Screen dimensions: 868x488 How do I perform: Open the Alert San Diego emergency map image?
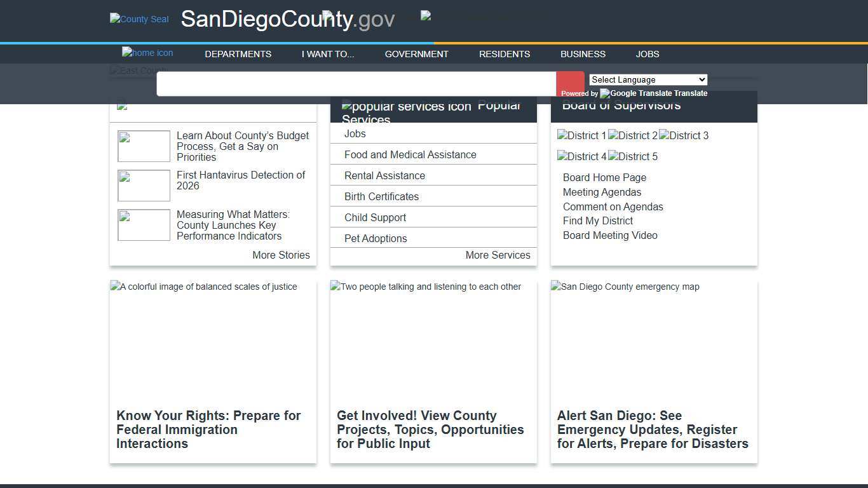(624, 287)
